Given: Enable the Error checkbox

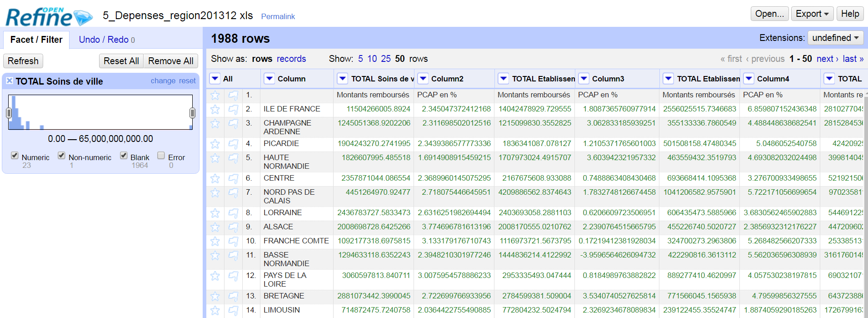Looking at the screenshot, I should pyautogui.click(x=161, y=156).
